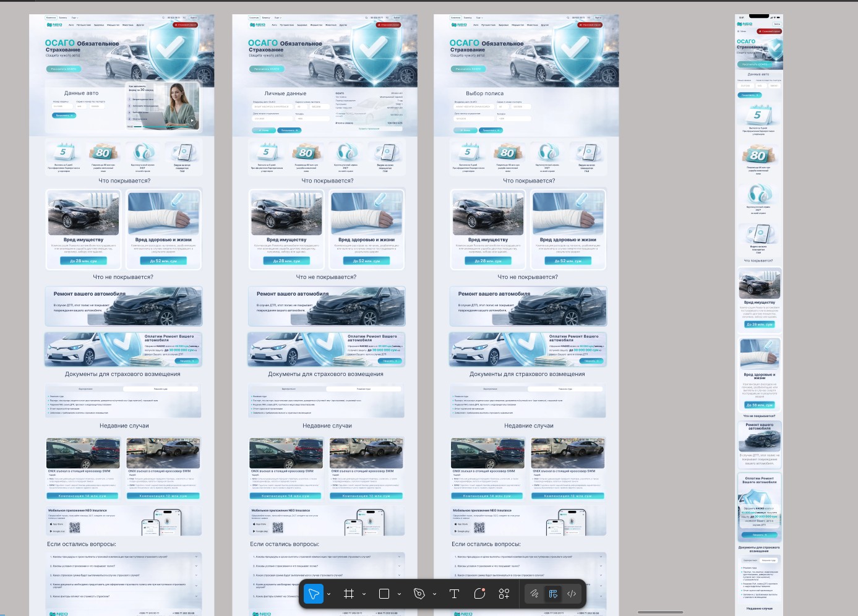Click Рассчитать ОСАГО button in the leftmost frame

pyautogui.click(x=63, y=69)
